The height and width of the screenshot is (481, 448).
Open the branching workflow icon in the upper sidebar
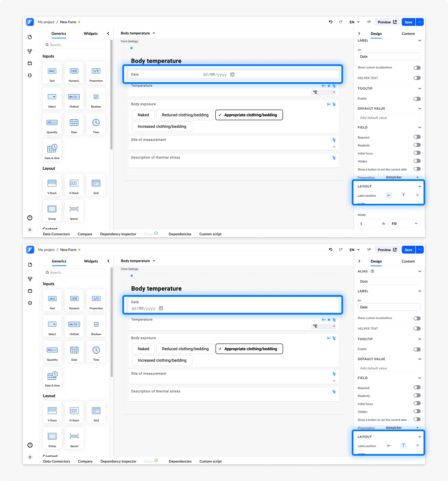point(30,51)
